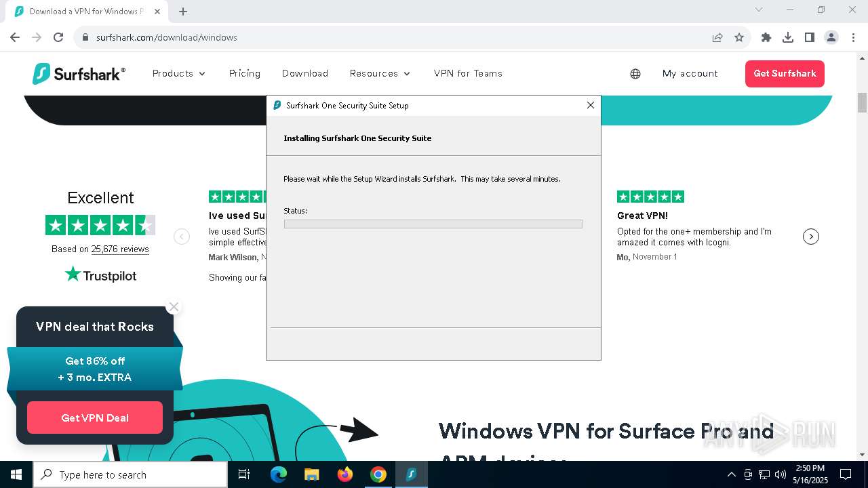This screenshot has height=488, width=868.
Task: Open the network icon in system tray
Action: point(764,474)
